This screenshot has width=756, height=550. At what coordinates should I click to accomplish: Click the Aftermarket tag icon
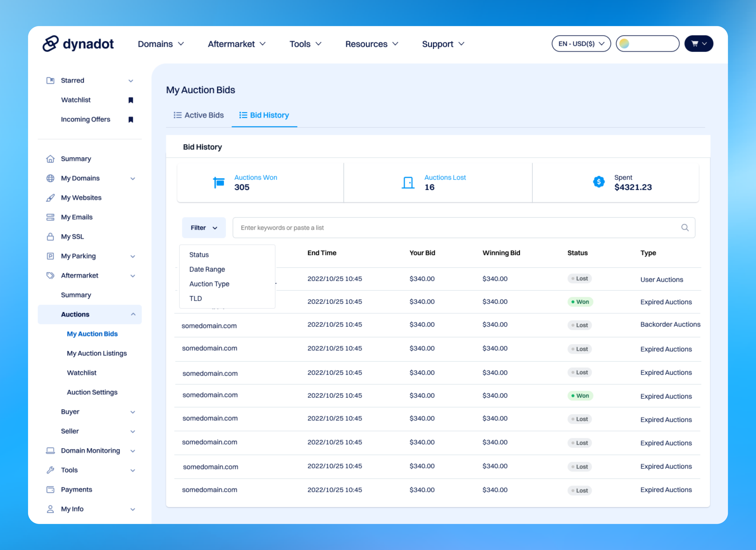coord(50,275)
